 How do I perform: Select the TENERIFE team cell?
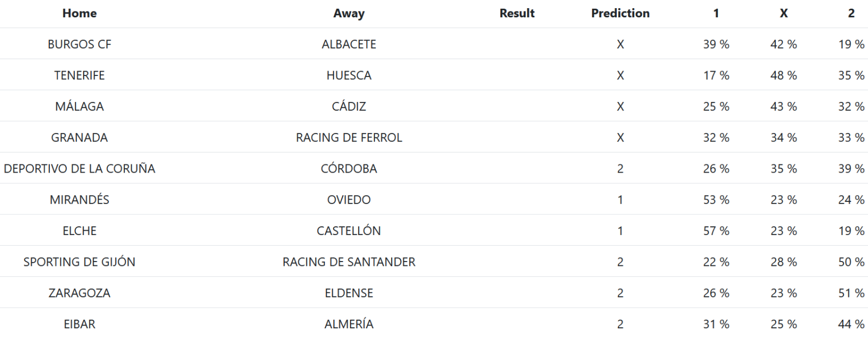click(x=79, y=75)
